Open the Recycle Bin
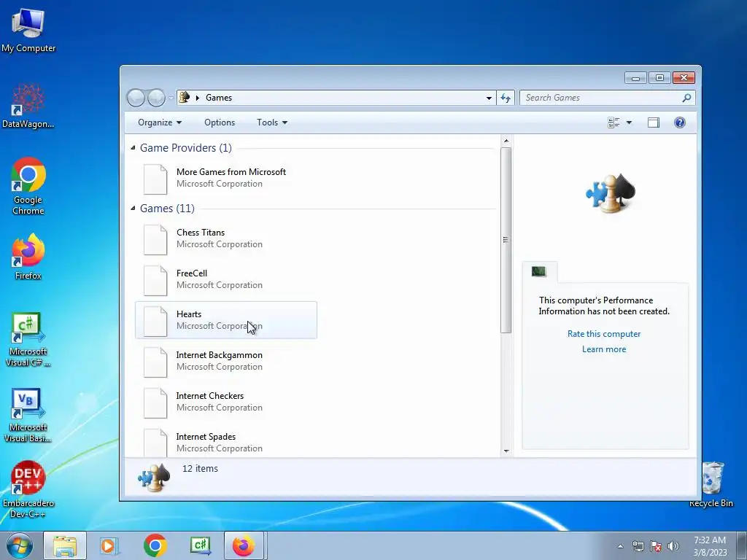The image size is (747, 560). coord(712,484)
